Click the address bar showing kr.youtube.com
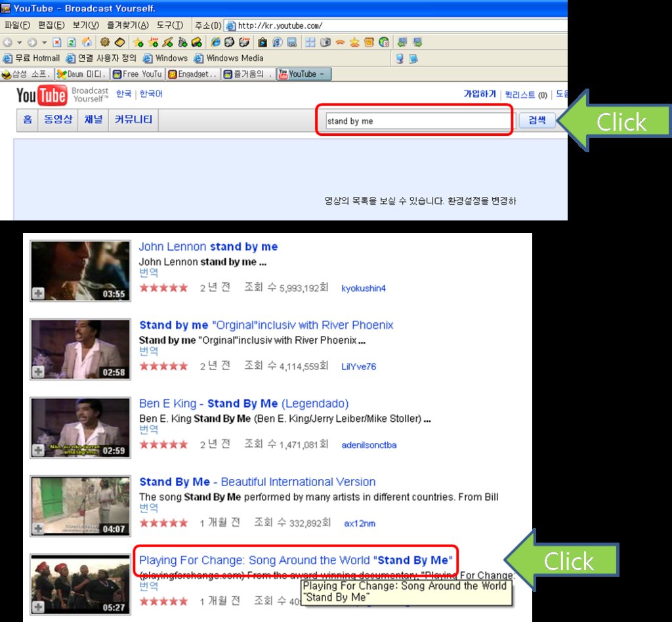This screenshot has width=672, height=622. tap(396, 26)
